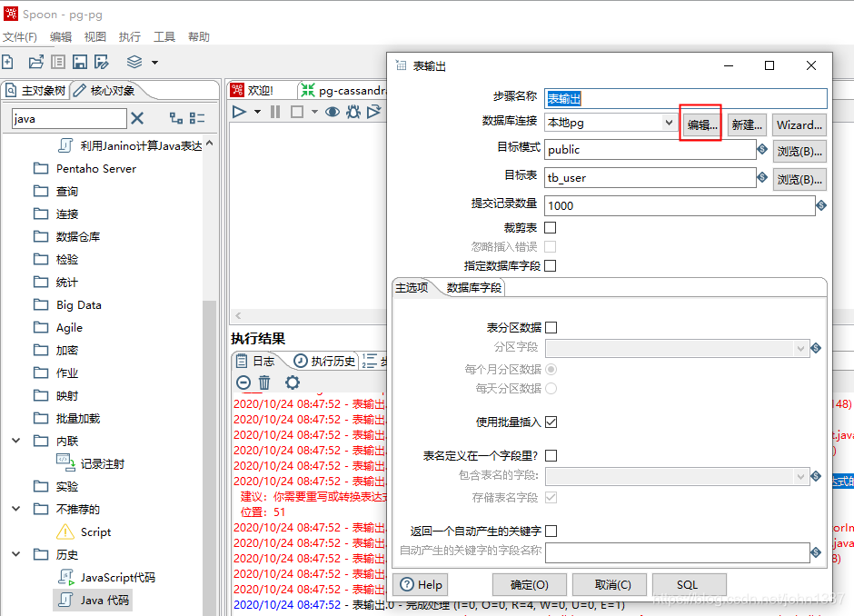
Task: Open the 本地pg connection dropdown
Action: pyautogui.click(x=670, y=123)
